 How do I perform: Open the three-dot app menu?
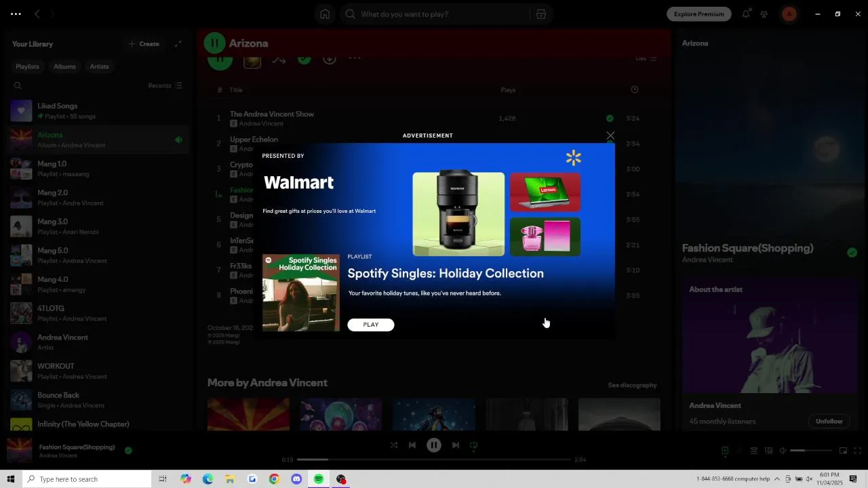pyautogui.click(x=16, y=14)
